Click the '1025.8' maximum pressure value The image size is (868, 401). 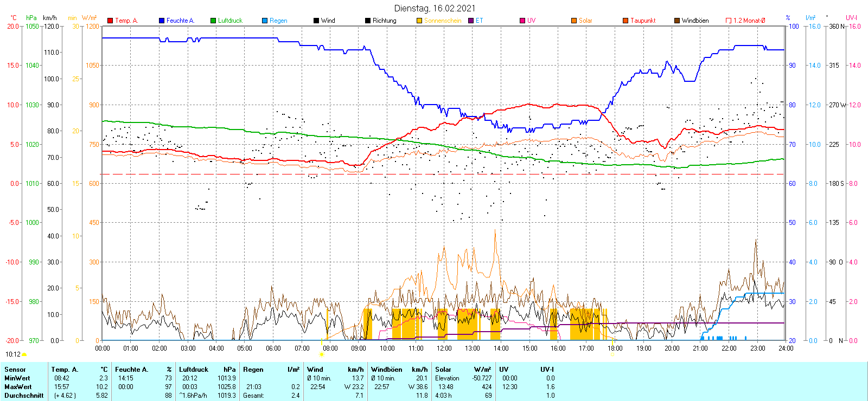(227, 387)
